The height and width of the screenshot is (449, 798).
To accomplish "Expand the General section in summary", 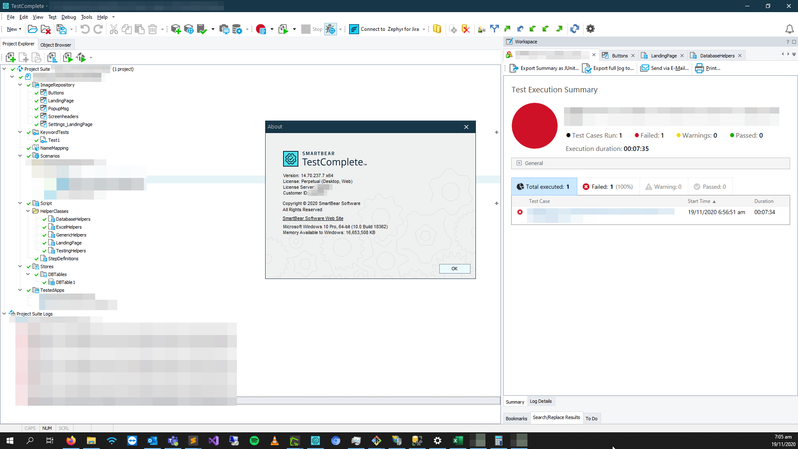I will click(519, 163).
